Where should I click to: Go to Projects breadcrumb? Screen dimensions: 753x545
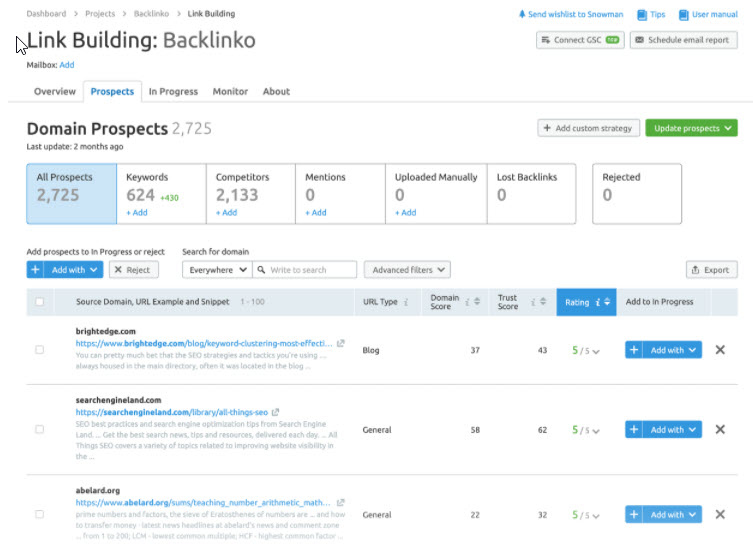pos(100,13)
